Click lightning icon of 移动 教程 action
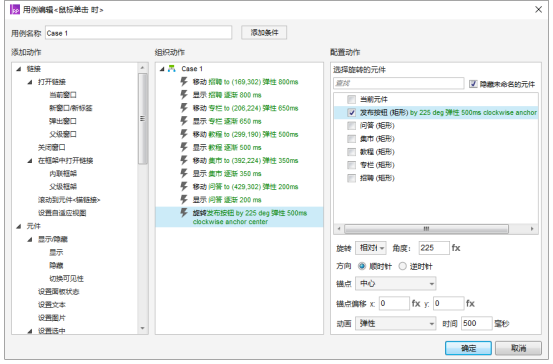553x364 pixels. (x=184, y=134)
